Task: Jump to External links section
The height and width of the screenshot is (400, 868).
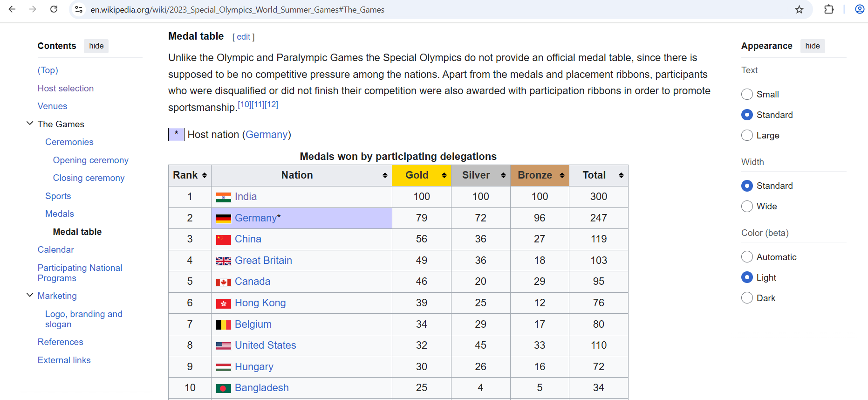Action: click(x=64, y=360)
